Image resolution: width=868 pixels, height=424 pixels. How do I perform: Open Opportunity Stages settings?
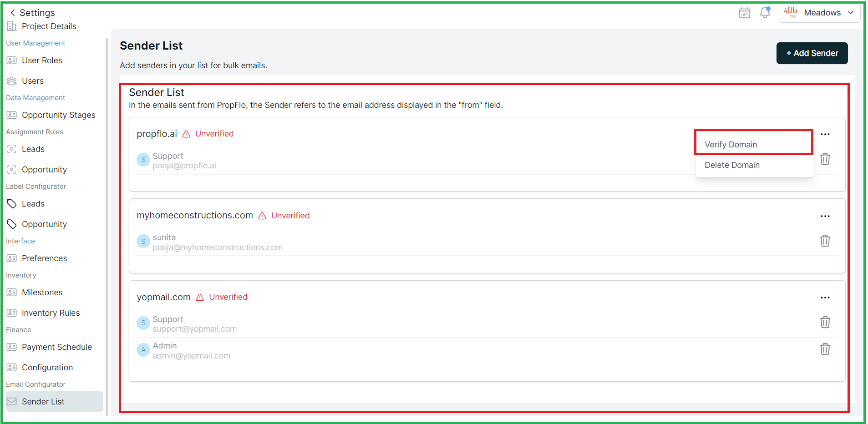(59, 115)
